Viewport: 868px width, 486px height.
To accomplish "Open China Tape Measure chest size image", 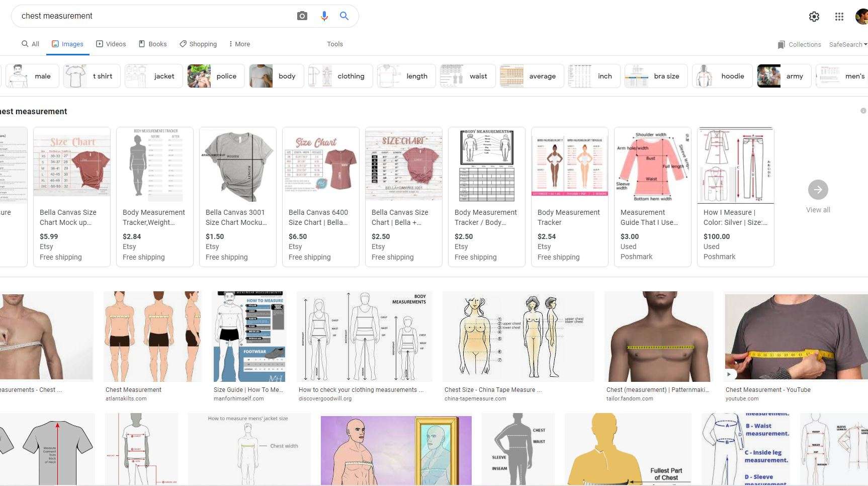I will [518, 337].
